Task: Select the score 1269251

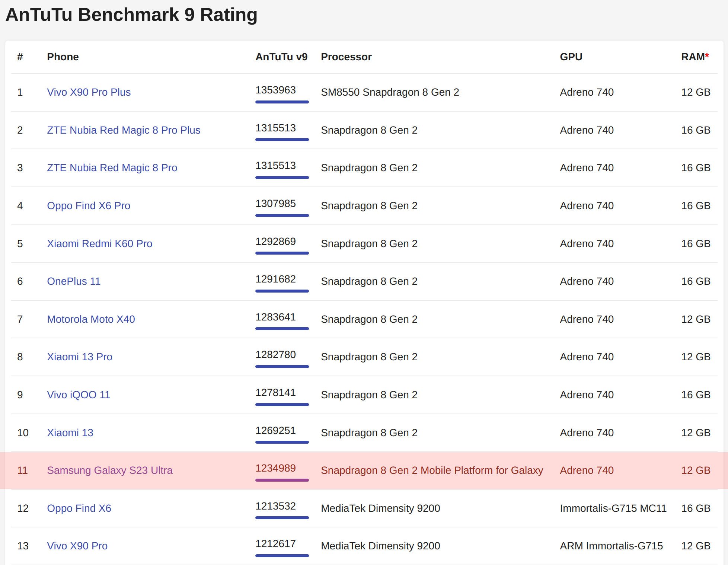Action: tap(275, 431)
